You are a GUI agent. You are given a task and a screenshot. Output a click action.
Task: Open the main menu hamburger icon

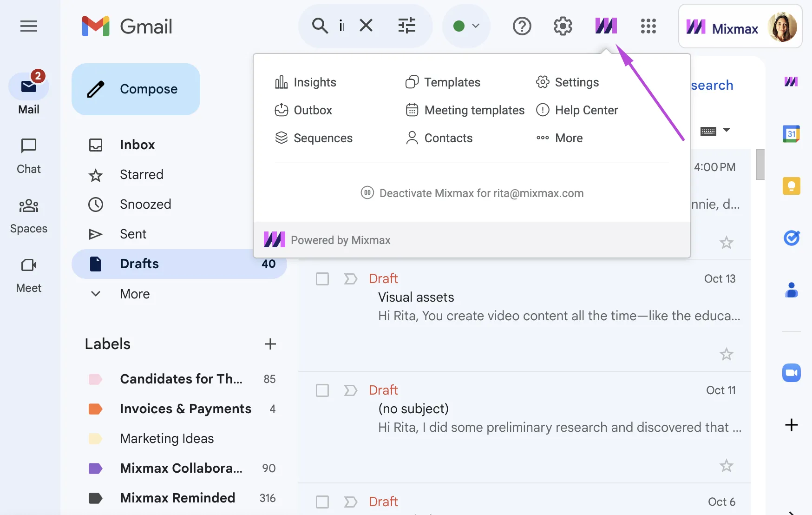coord(29,26)
